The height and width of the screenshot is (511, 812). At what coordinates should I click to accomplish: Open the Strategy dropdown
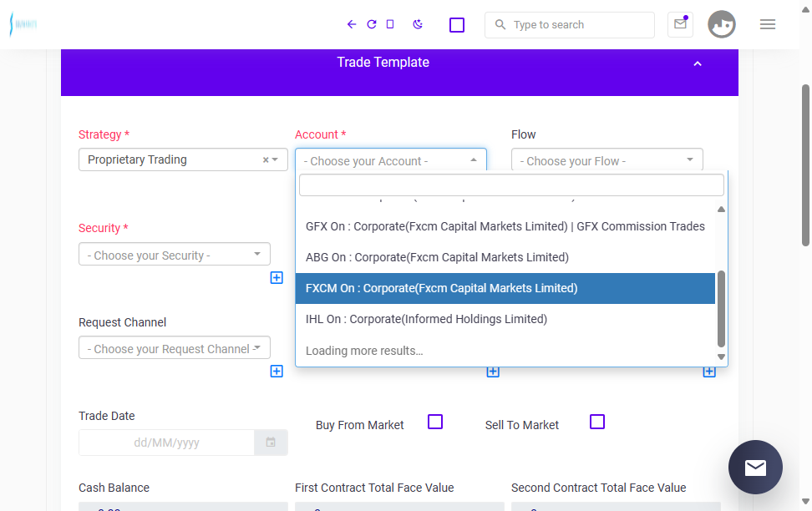click(183, 159)
